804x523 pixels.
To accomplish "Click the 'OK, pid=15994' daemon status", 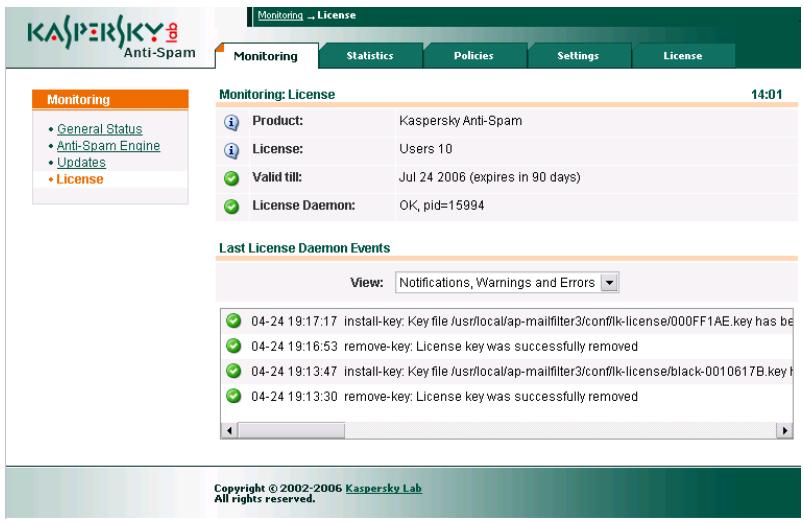I will point(441,206).
